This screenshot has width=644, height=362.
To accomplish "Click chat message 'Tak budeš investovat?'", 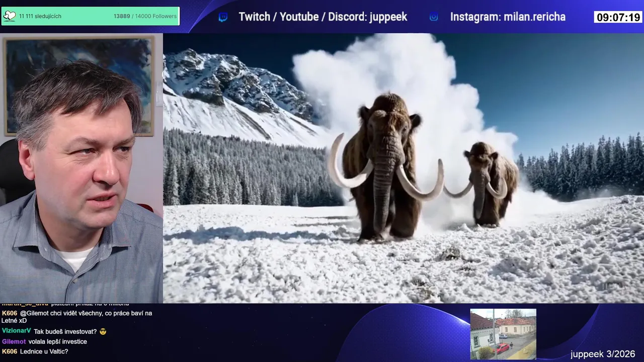I will point(65,331).
